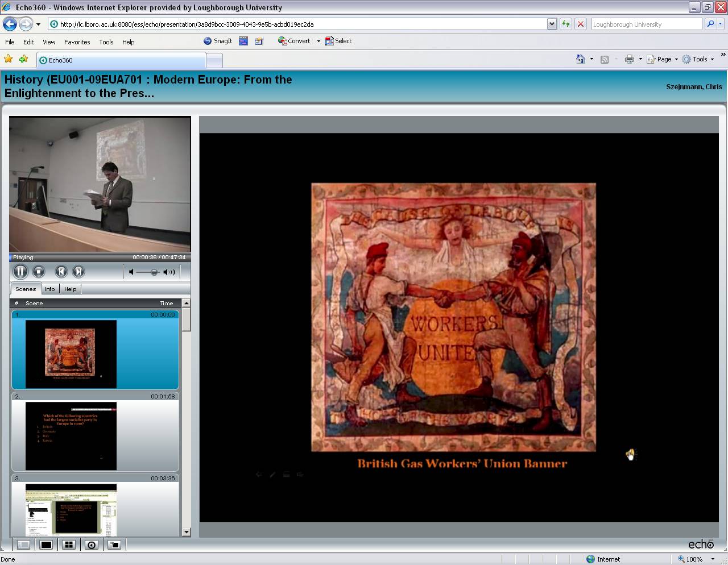Click the browser Refresh icon

[x=565, y=24]
